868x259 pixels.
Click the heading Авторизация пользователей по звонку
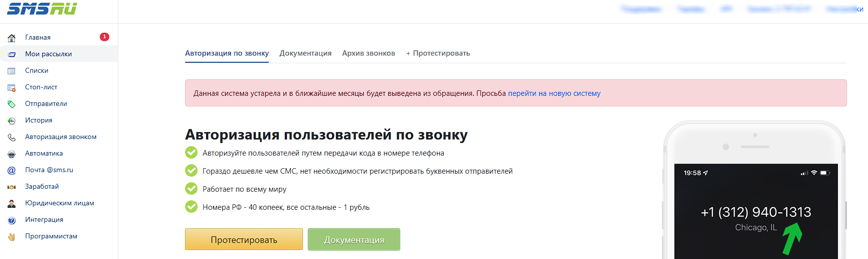tap(326, 135)
